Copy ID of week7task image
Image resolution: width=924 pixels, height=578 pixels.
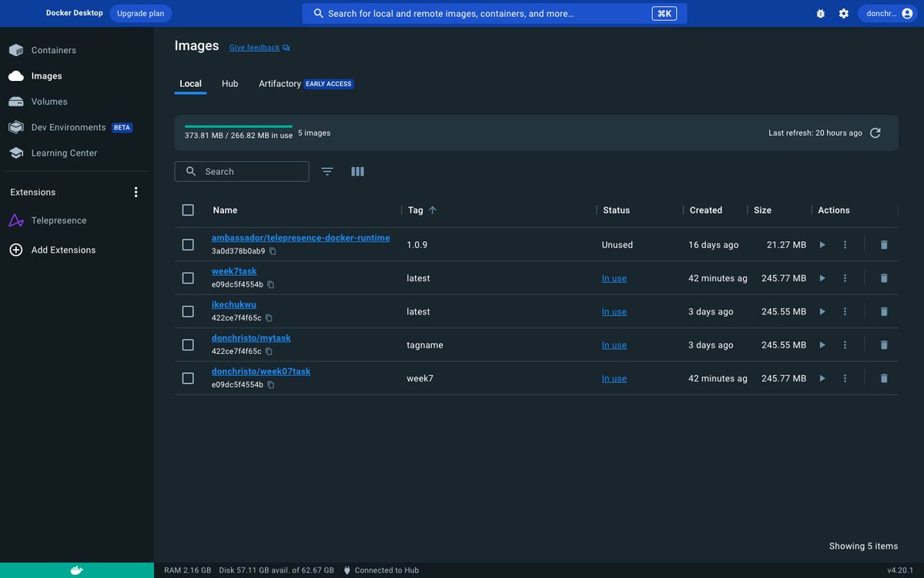pyautogui.click(x=270, y=284)
